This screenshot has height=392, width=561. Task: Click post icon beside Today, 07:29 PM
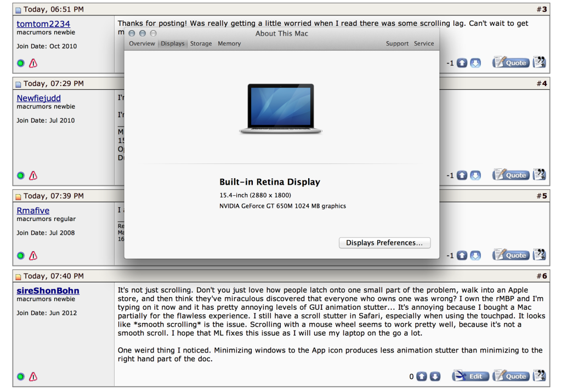pos(18,84)
